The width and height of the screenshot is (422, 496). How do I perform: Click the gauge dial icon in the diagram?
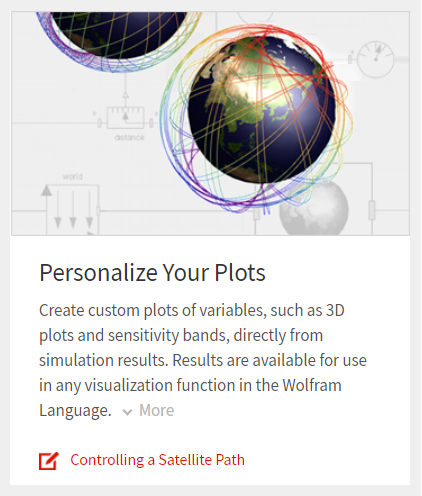pyautogui.click(x=376, y=59)
